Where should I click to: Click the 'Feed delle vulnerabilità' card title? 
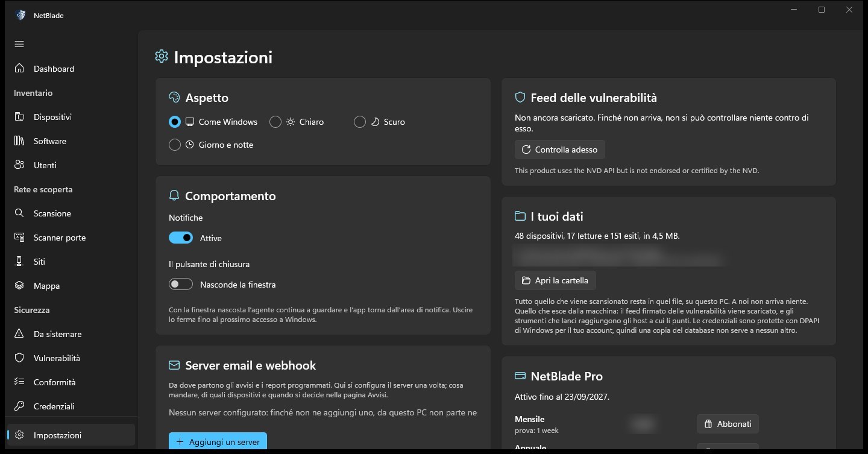(594, 98)
